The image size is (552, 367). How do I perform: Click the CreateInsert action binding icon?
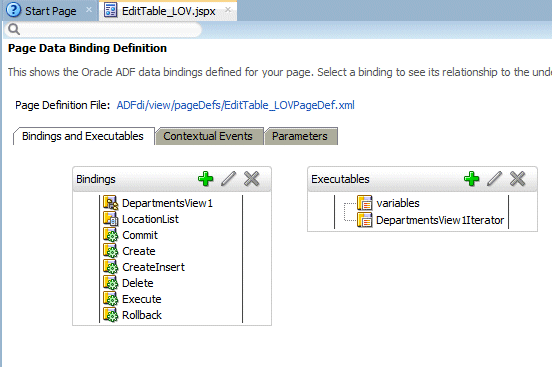coord(111,267)
